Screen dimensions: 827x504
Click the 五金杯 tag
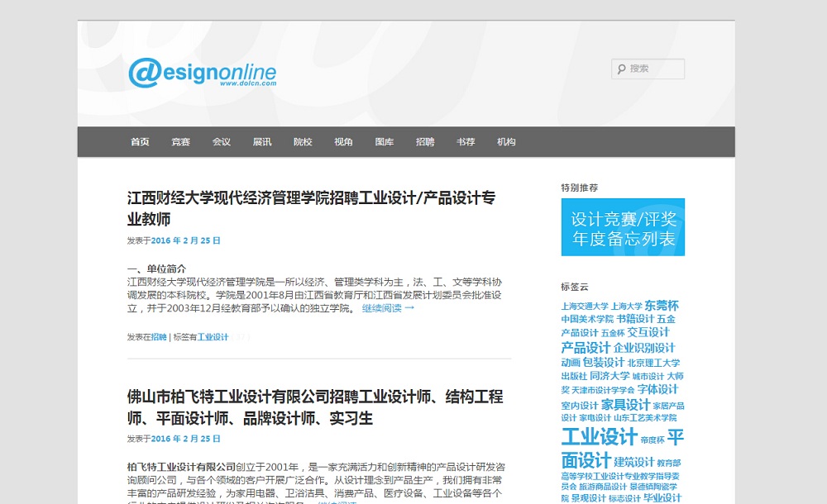click(x=613, y=333)
